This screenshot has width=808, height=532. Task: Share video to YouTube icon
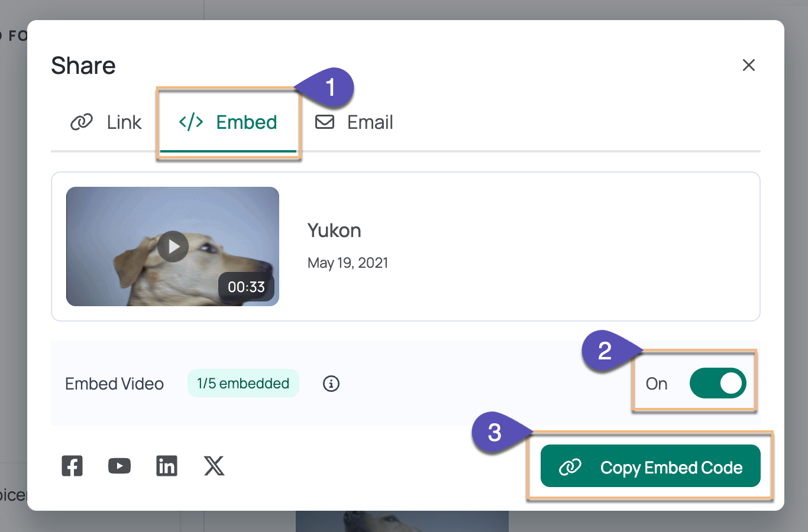(x=119, y=466)
